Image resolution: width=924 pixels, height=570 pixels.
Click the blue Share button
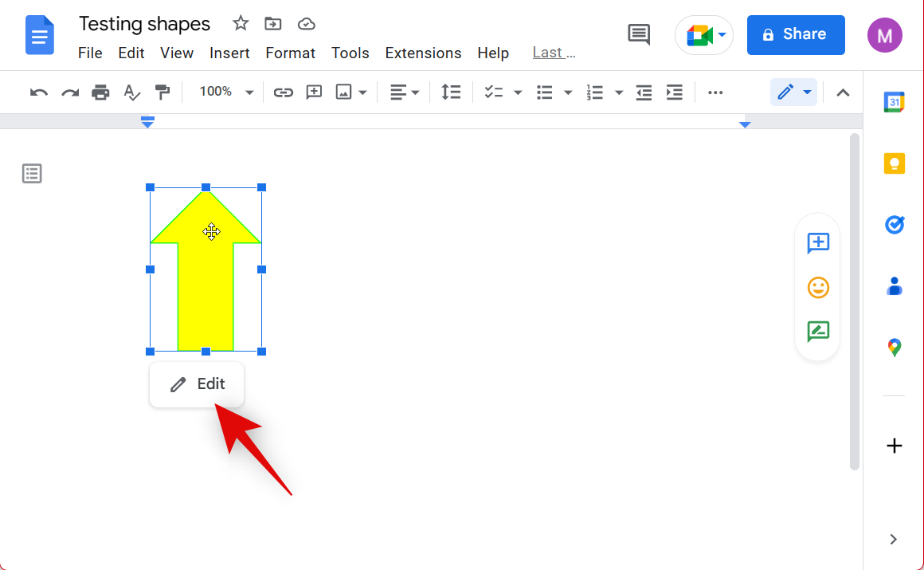coord(796,35)
